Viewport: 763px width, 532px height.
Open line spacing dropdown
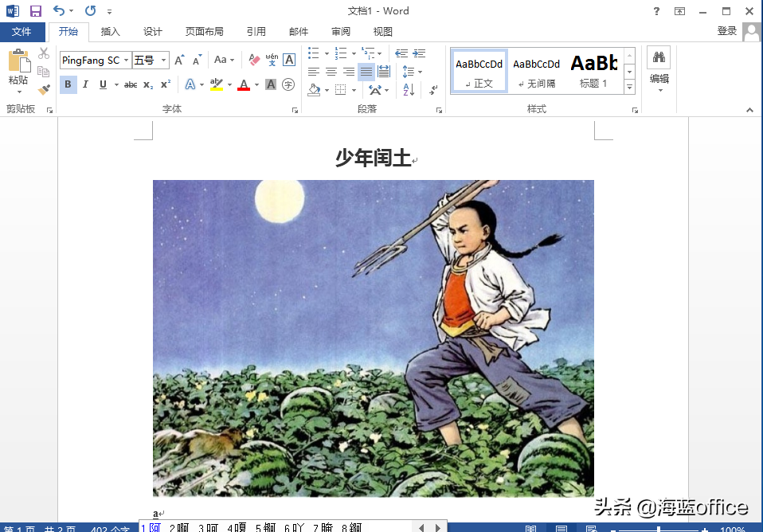click(x=412, y=72)
